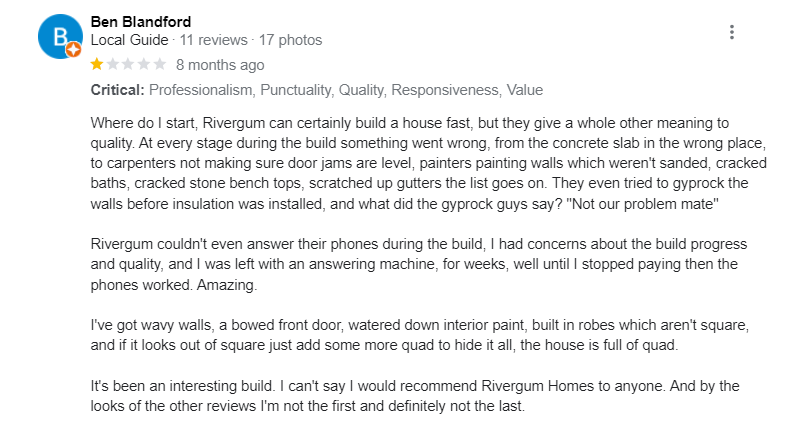Click the final paragraph 'It's been an interesting build'
The image size is (785, 421).
point(400,398)
